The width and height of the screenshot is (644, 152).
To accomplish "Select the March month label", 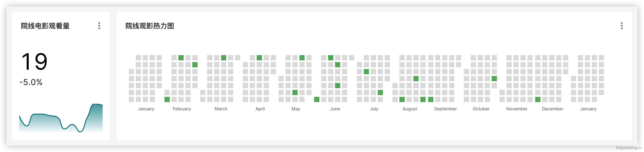I will (x=221, y=109).
